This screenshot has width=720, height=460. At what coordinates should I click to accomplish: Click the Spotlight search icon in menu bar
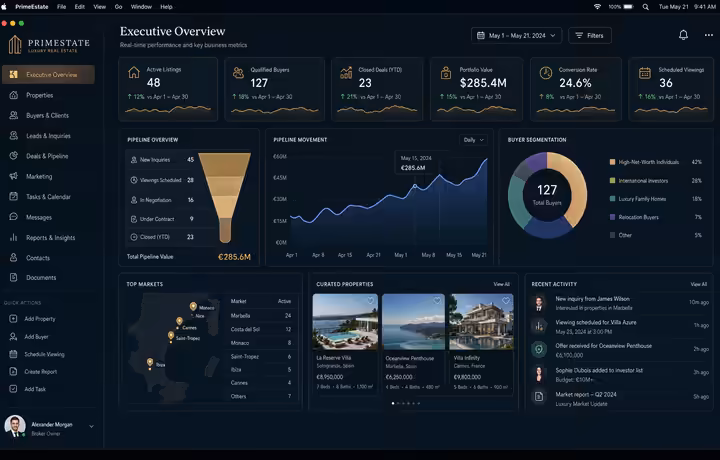tap(646, 7)
